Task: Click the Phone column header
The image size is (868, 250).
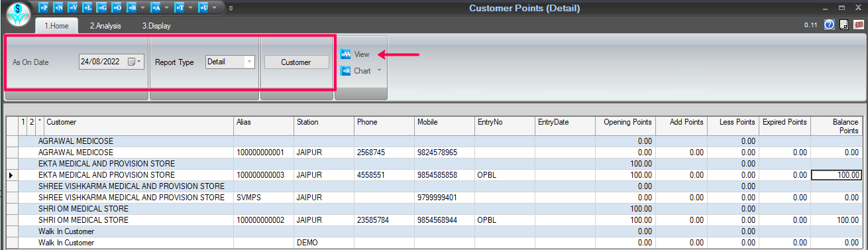Action: [x=384, y=126]
